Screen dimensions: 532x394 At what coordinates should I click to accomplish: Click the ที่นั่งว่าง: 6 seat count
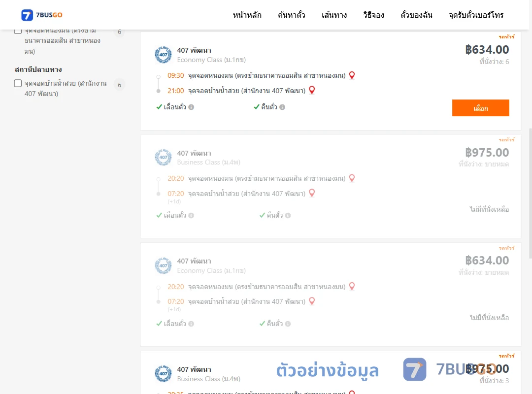pos(494,62)
